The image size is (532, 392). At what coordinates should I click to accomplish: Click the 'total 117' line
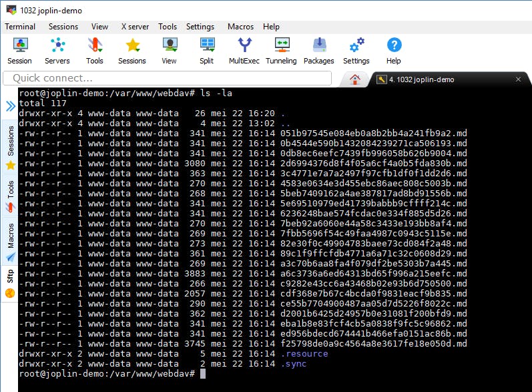coord(43,104)
